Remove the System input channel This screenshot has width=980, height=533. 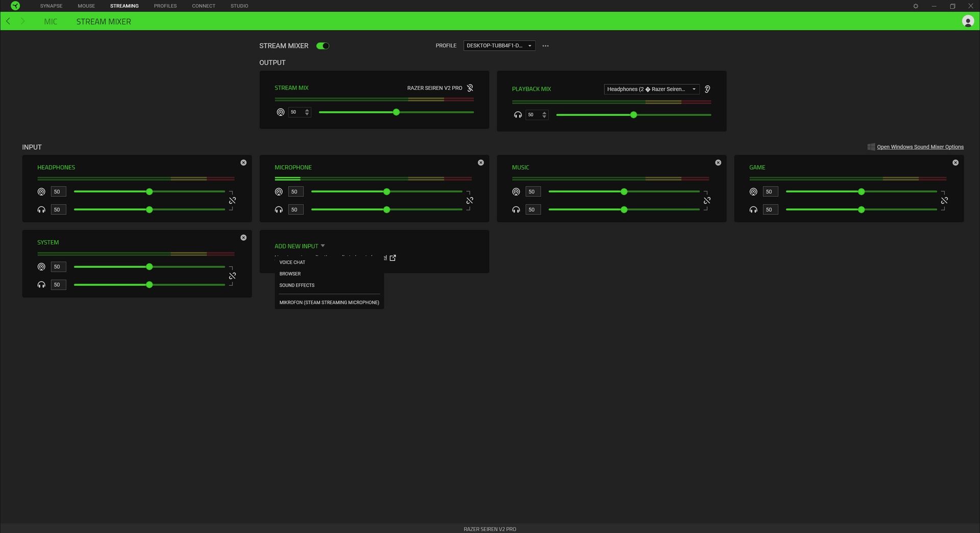point(243,238)
